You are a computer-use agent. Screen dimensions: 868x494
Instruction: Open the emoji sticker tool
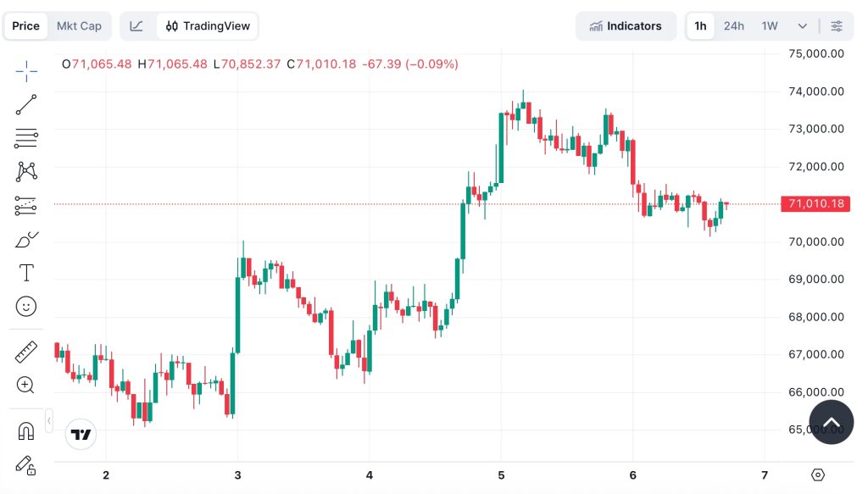[25, 306]
